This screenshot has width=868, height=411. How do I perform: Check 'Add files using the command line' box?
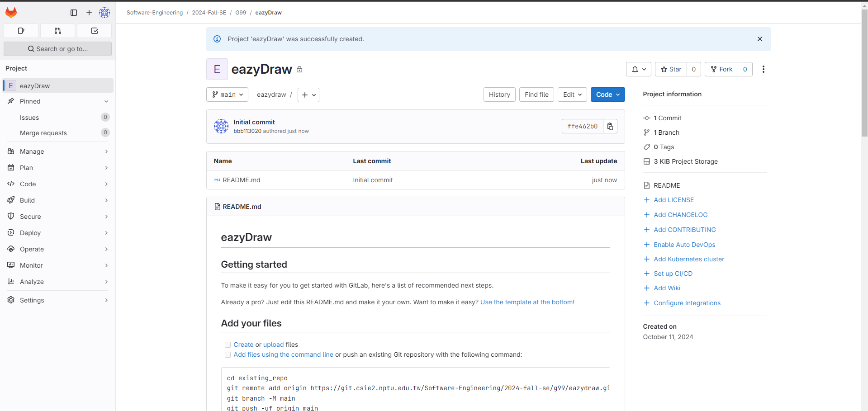tap(228, 355)
